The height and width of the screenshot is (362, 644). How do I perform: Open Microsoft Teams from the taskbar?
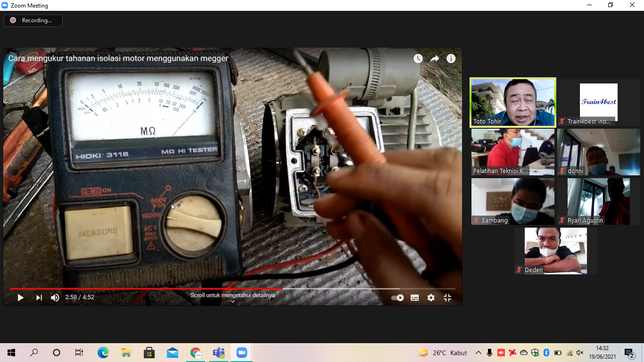coord(219,353)
